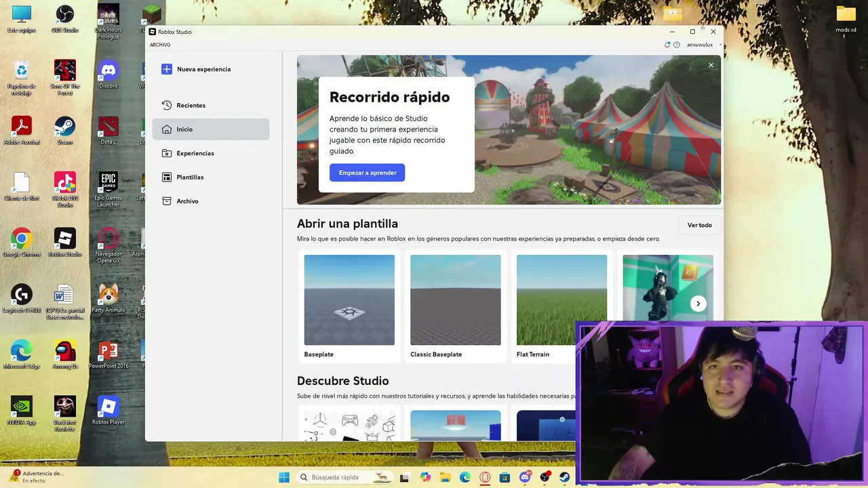
Task: Select the TikTok LIVE Studio icon
Action: (65, 190)
